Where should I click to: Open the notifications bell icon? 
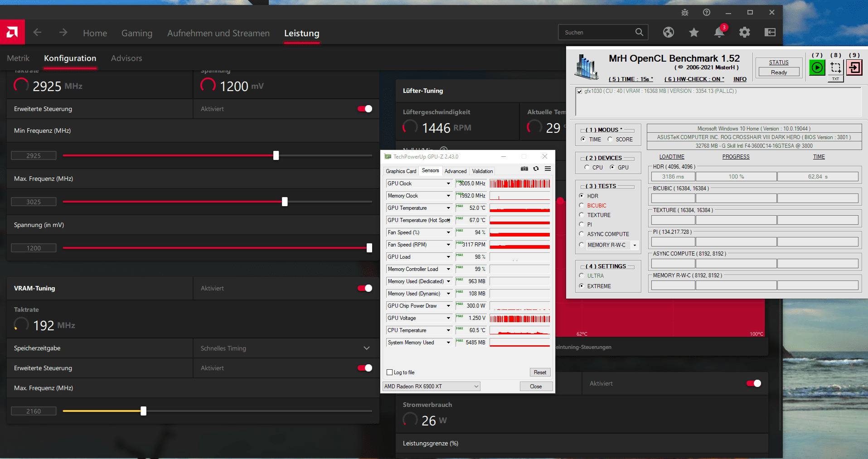pos(719,32)
